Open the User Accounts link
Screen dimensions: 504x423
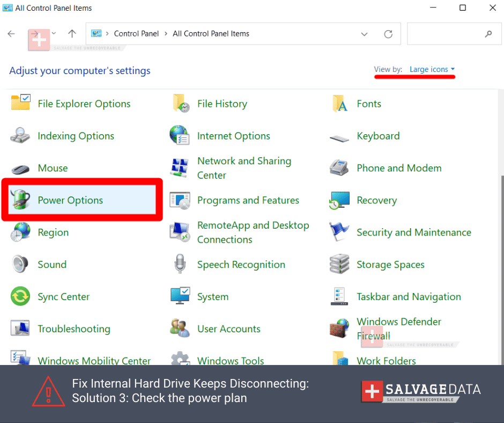pyautogui.click(x=229, y=329)
